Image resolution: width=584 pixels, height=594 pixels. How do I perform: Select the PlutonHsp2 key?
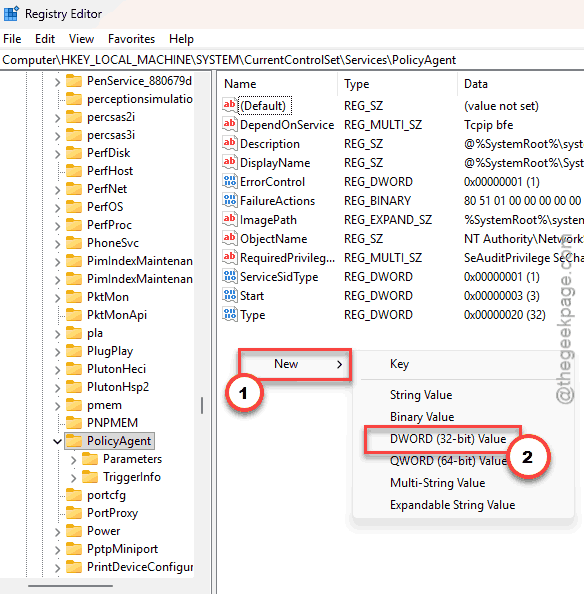118,387
